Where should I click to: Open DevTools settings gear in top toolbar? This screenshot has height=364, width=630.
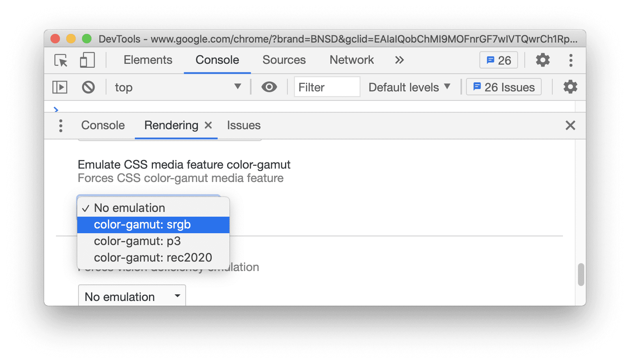[x=542, y=60]
